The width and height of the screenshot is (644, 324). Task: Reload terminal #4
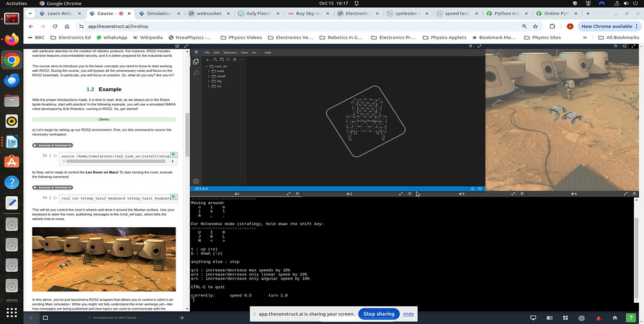pos(635,193)
